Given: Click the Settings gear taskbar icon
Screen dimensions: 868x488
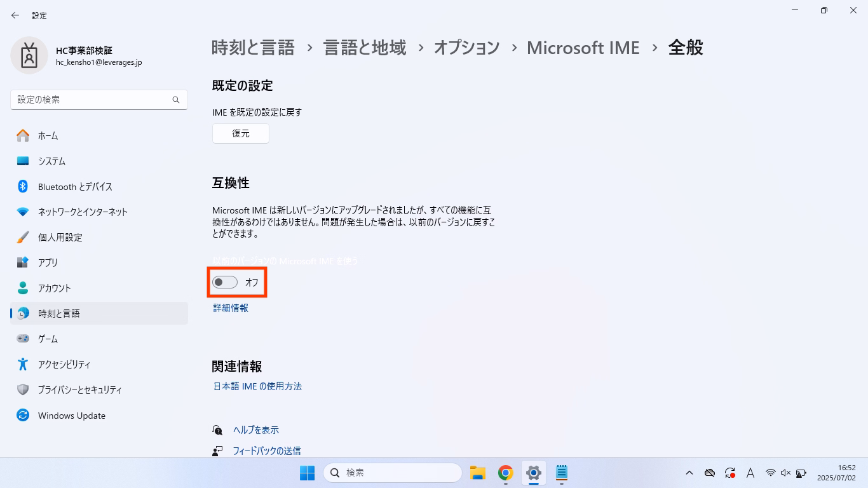Looking at the screenshot, I should pyautogui.click(x=534, y=473).
